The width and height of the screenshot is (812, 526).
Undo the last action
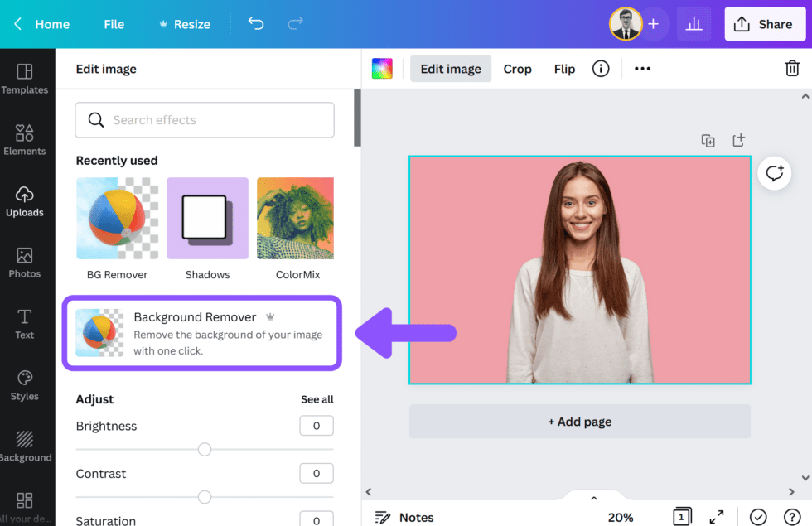256,24
